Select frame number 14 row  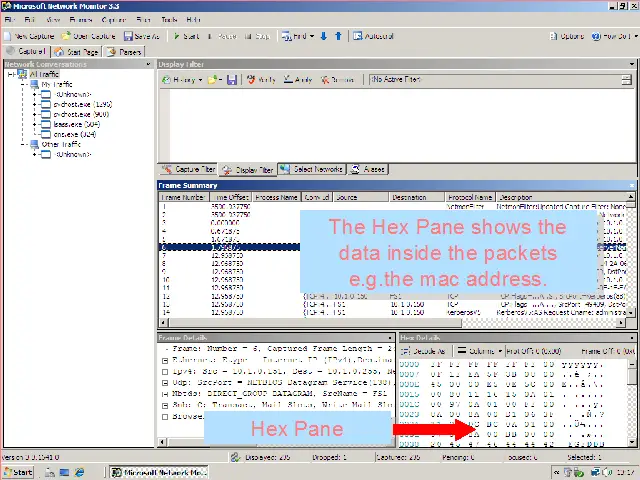click(392, 313)
